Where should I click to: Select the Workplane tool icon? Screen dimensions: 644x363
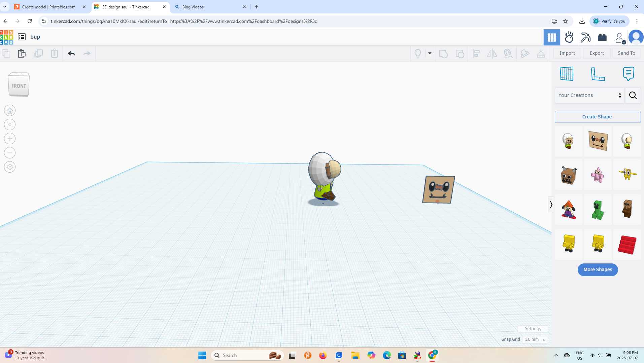[567, 74]
